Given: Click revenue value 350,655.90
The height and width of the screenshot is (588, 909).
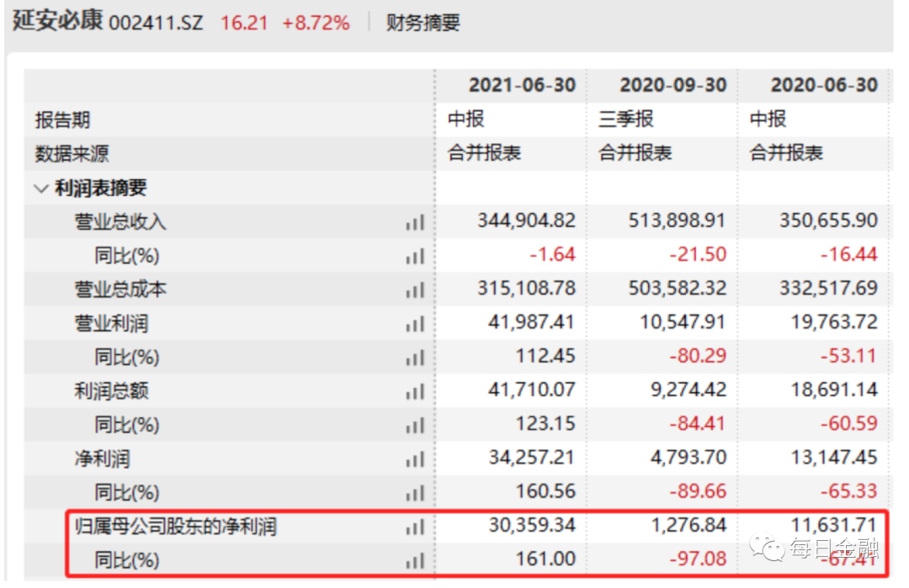Looking at the screenshot, I should 828,220.
